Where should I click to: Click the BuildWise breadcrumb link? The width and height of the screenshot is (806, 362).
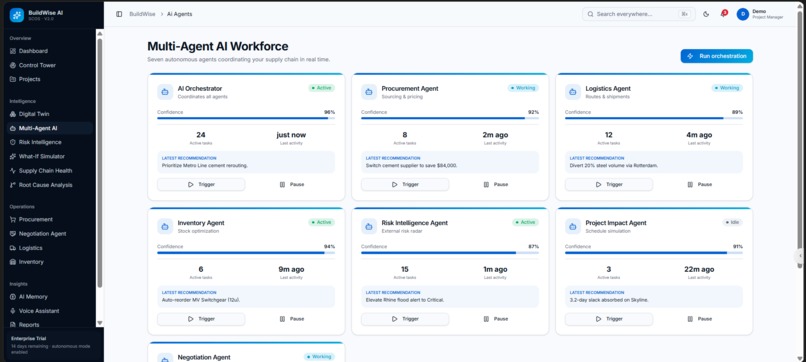click(142, 14)
